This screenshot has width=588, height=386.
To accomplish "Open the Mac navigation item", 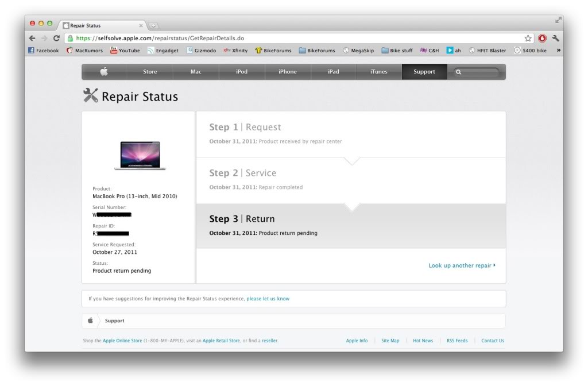I will 196,71.
